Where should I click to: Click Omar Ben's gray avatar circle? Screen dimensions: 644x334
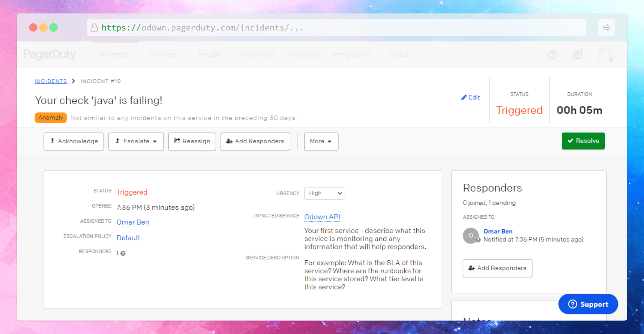471,235
